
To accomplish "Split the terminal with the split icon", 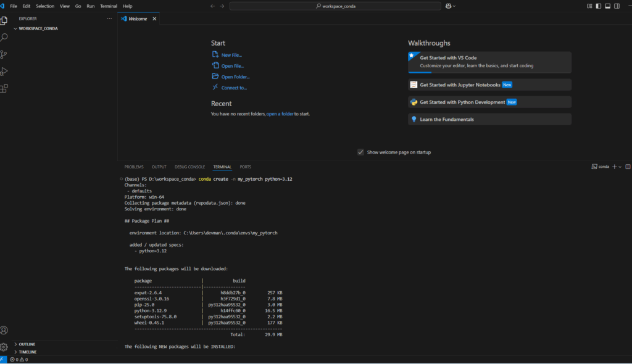I will coord(628,167).
